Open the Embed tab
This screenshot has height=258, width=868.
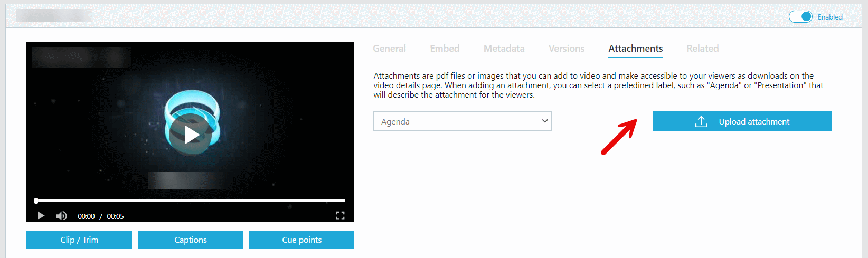(445, 49)
